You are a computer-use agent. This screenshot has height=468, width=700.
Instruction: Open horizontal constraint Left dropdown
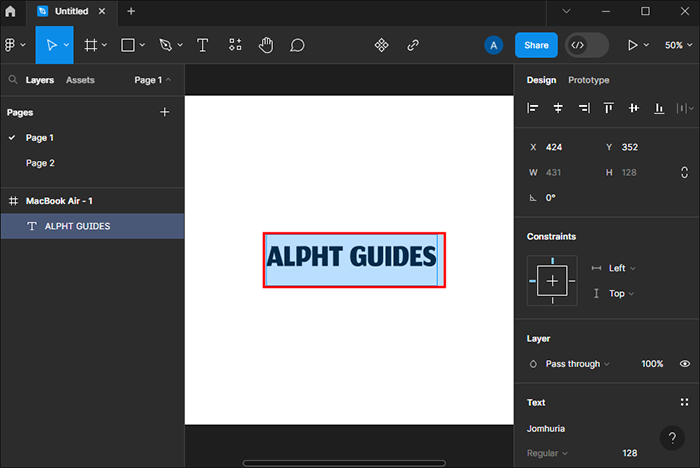621,268
